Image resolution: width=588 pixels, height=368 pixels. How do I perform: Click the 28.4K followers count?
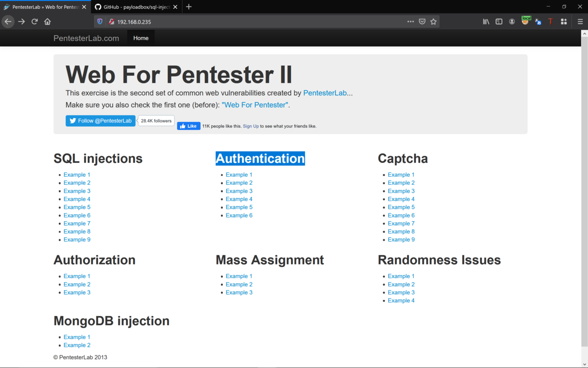pyautogui.click(x=156, y=121)
